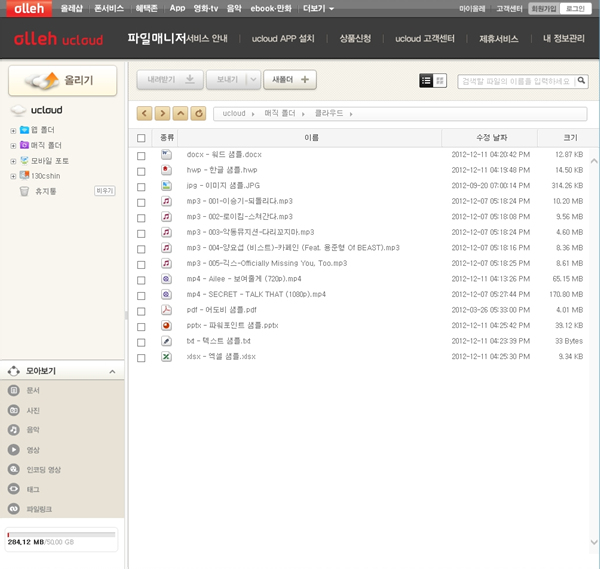
Task: Refresh the file list
Action: (198, 113)
